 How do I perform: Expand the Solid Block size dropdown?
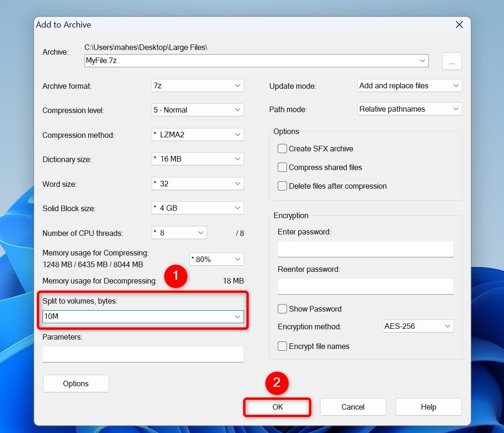click(x=198, y=208)
